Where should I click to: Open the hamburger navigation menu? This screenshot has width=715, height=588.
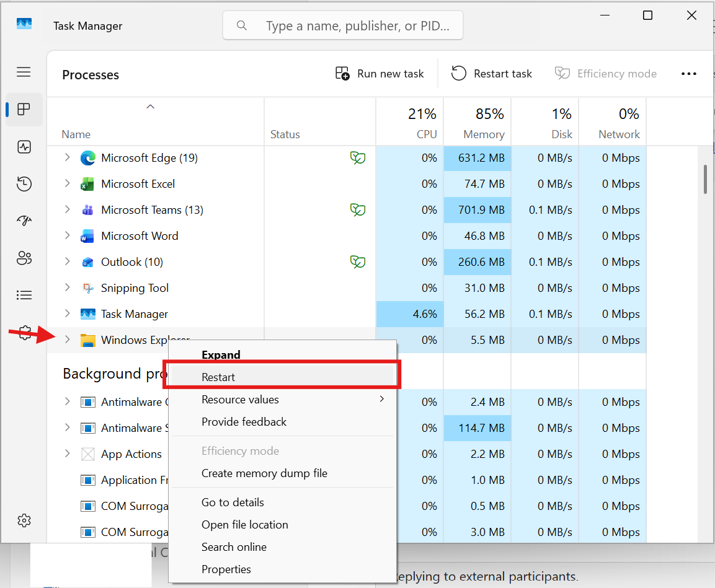(24, 72)
